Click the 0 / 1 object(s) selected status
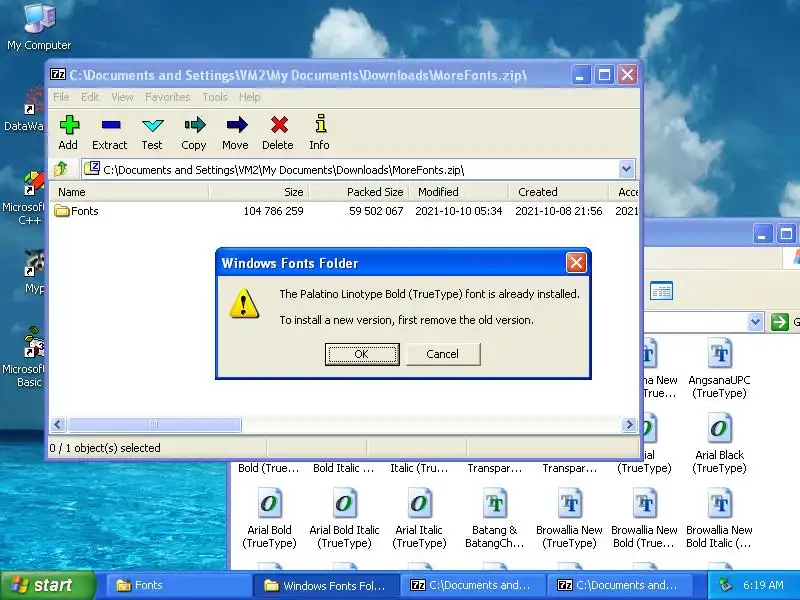 [x=105, y=448]
